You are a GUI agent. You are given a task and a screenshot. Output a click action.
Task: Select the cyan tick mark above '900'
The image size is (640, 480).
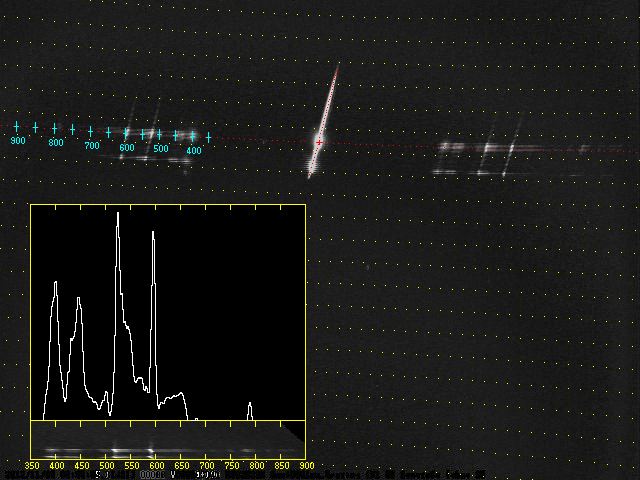click(x=16, y=127)
